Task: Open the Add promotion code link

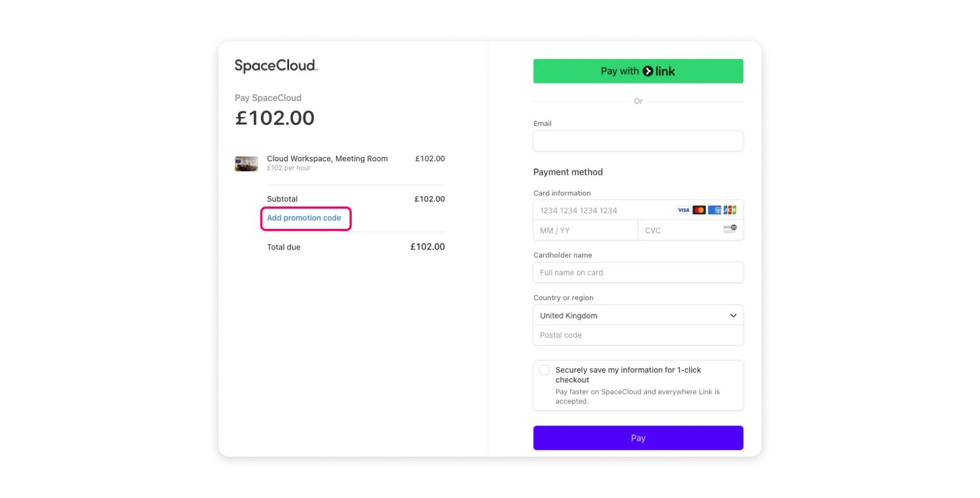Action: pyautogui.click(x=304, y=218)
